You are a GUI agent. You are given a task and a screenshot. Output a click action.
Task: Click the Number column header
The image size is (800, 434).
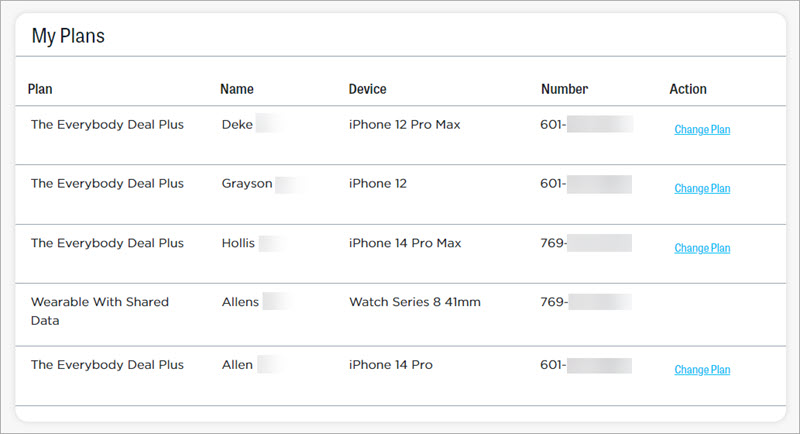coord(564,89)
